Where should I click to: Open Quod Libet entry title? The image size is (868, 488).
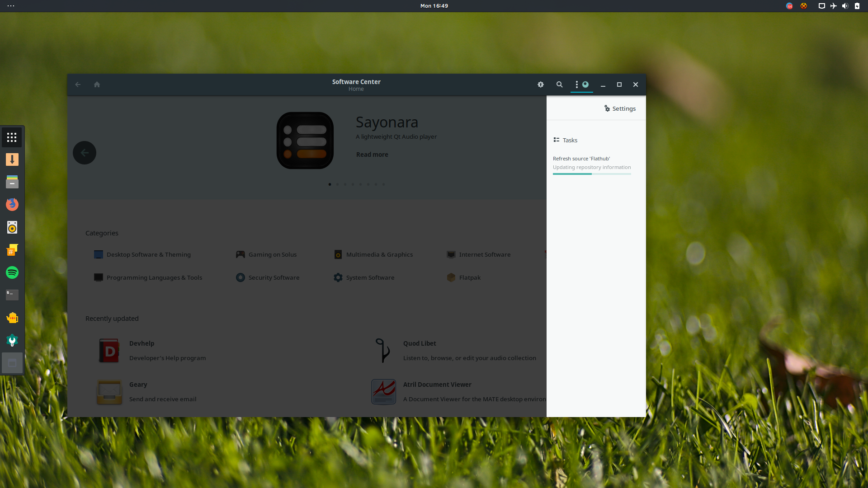tap(420, 343)
